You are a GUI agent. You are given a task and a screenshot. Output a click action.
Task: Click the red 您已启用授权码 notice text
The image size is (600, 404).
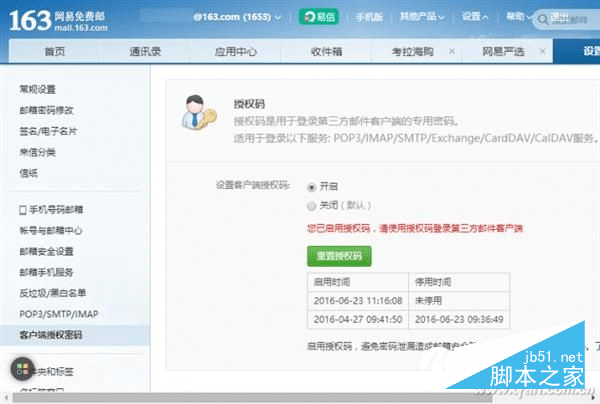click(x=415, y=229)
